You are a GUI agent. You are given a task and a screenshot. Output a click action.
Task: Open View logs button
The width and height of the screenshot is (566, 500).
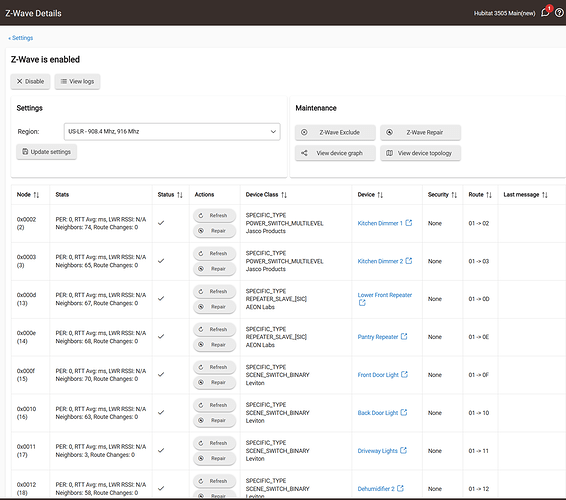point(77,82)
